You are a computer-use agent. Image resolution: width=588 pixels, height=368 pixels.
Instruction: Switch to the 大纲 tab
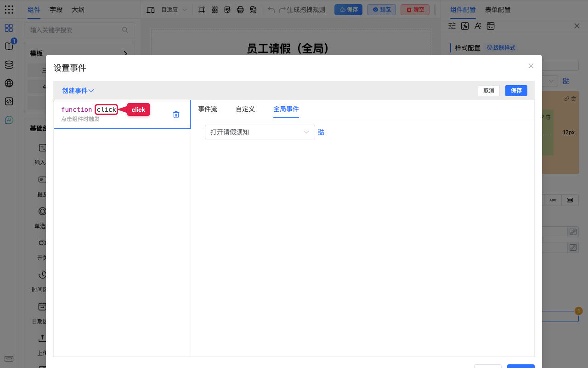(x=78, y=9)
